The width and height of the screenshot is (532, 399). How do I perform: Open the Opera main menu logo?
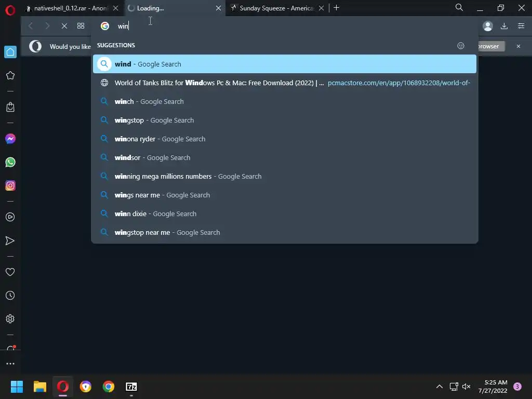click(10, 10)
